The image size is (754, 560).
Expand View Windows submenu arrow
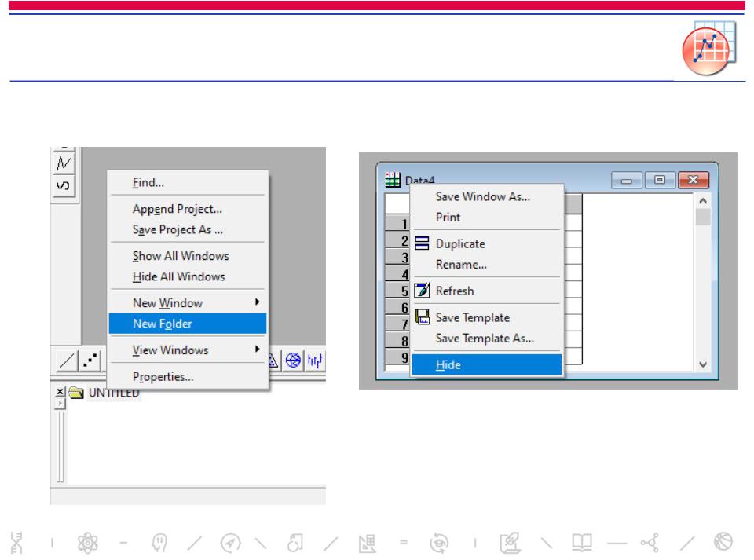[258, 349]
